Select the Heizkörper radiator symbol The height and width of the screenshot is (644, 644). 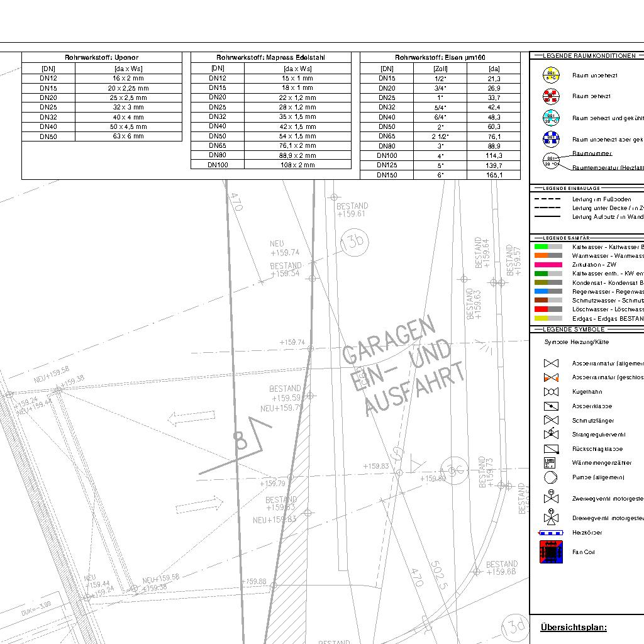point(551,533)
